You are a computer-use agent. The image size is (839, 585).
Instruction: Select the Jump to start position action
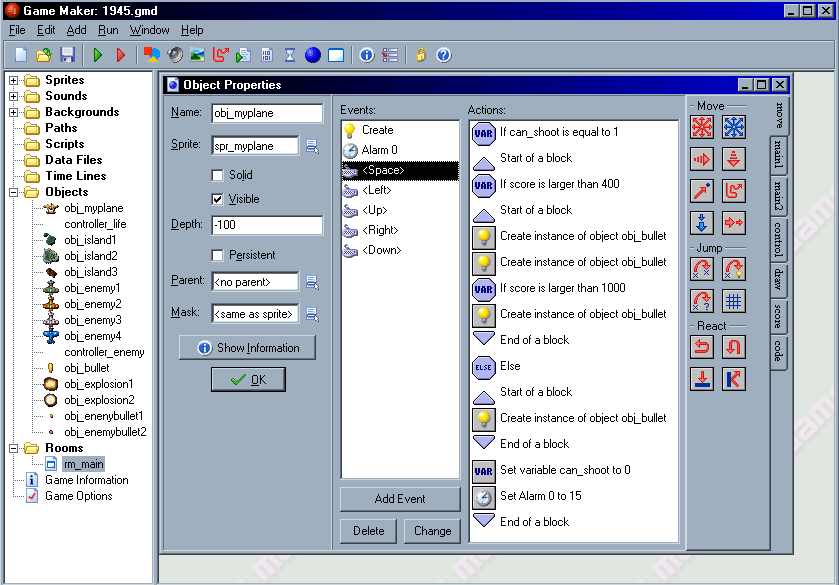coord(734,269)
